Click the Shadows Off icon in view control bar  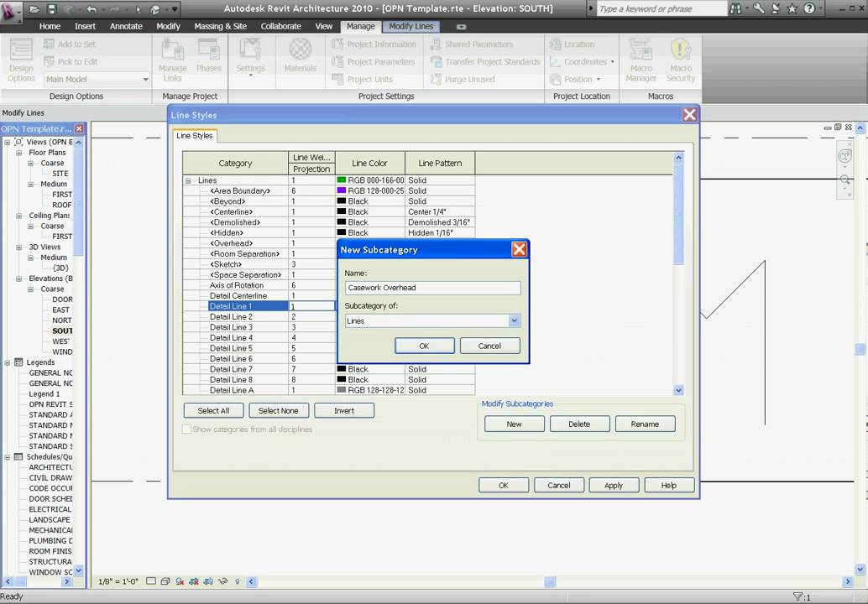point(180,581)
